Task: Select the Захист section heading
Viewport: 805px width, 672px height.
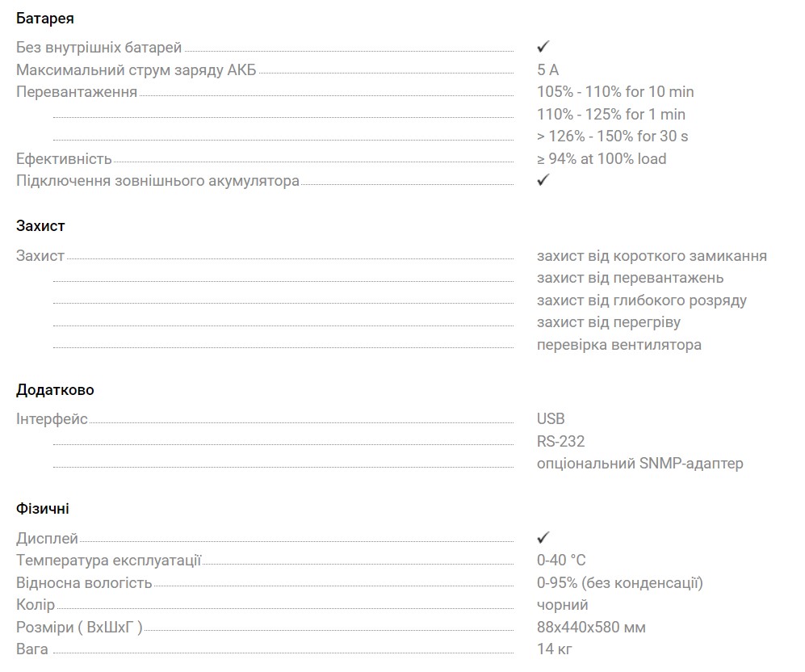Action: click(40, 226)
